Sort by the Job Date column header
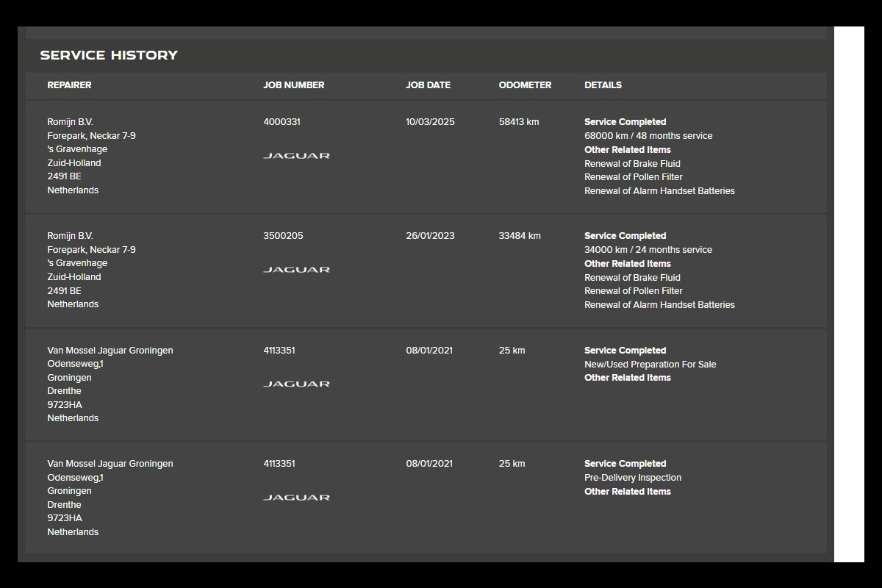 coord(428,85)
